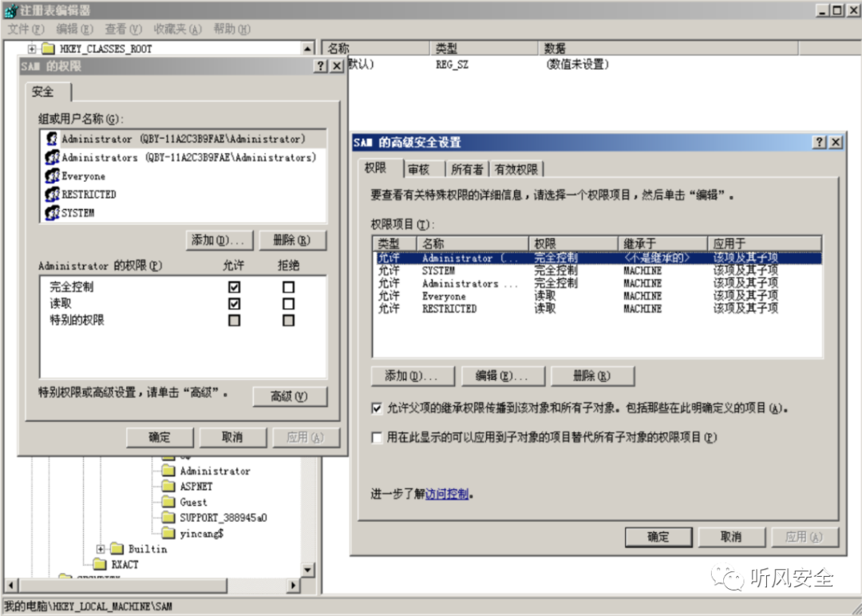Click OK in SAM permissions dialog
862x616 pixels.
click(x=160, y=437)
